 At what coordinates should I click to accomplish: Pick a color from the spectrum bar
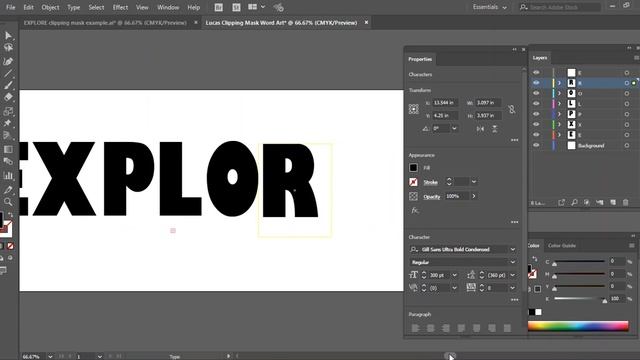click(578, 326)
